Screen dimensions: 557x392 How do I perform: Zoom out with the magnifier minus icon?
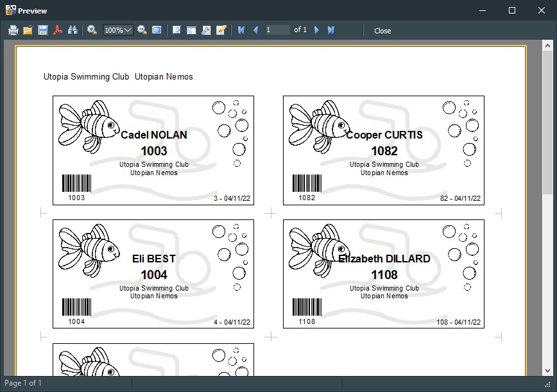[x=142, y=30]
